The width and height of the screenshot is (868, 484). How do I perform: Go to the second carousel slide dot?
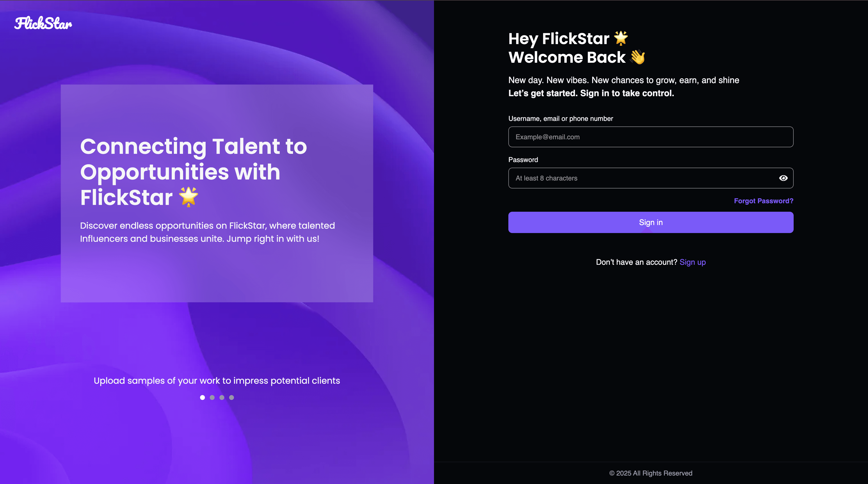212,397
